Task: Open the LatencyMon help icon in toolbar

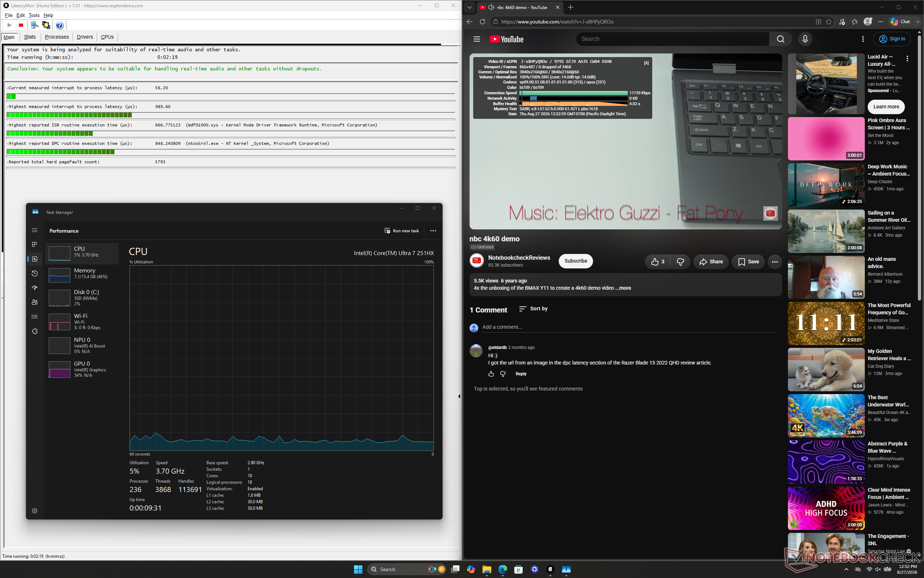Action: (x=60, y=25)
